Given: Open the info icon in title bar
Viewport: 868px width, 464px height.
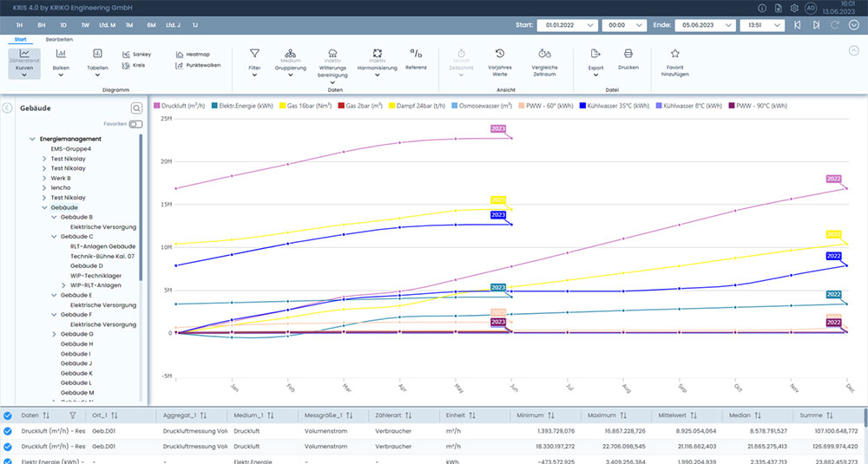Looking at the screenshot, I should tap(762, 9).
